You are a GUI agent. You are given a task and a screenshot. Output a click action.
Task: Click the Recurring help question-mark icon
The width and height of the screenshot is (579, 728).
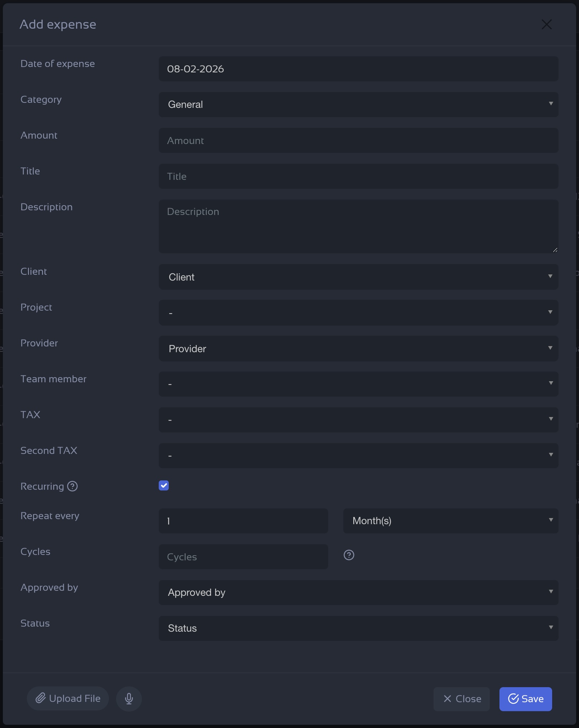(72, 486)
